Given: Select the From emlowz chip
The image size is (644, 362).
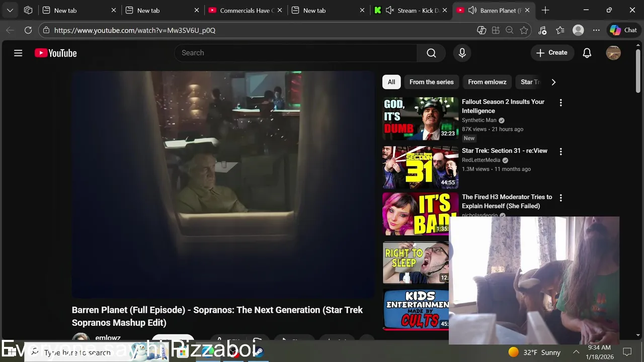Looking at the screenshot, I should pyautogui.click(x=487, y=82).
